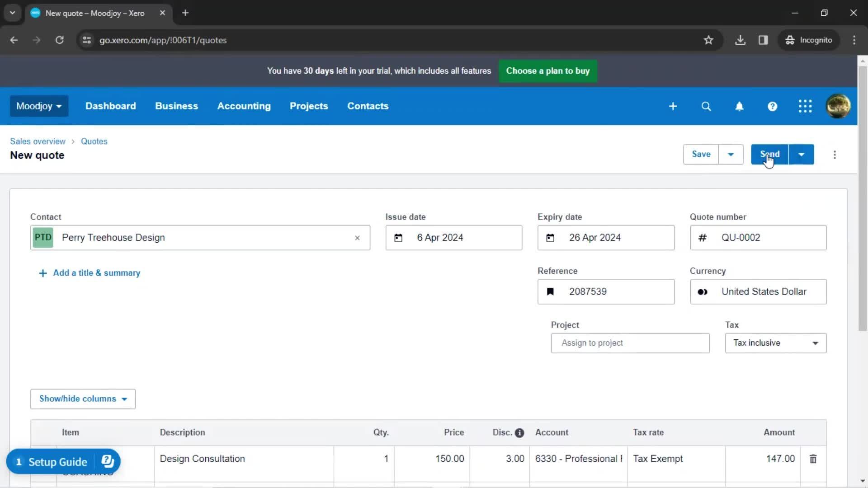
Task: Click the Issue date calendar icon
Action: [x=398, y=238]
